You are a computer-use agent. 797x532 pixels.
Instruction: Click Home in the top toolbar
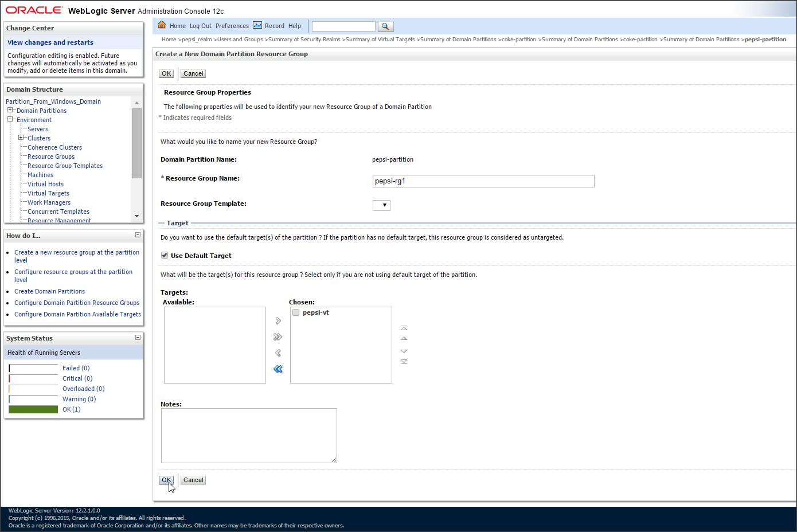click(178, 26)
